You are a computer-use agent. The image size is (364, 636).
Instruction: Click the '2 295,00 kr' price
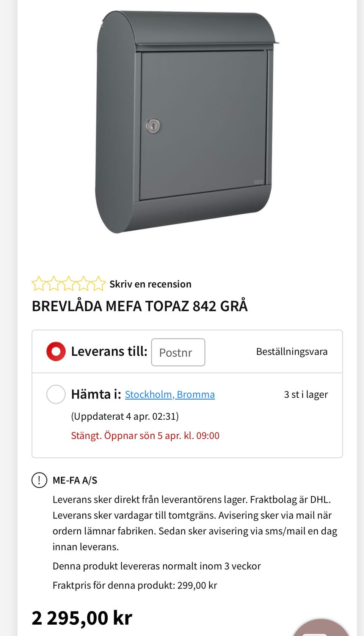coord(82,618)
